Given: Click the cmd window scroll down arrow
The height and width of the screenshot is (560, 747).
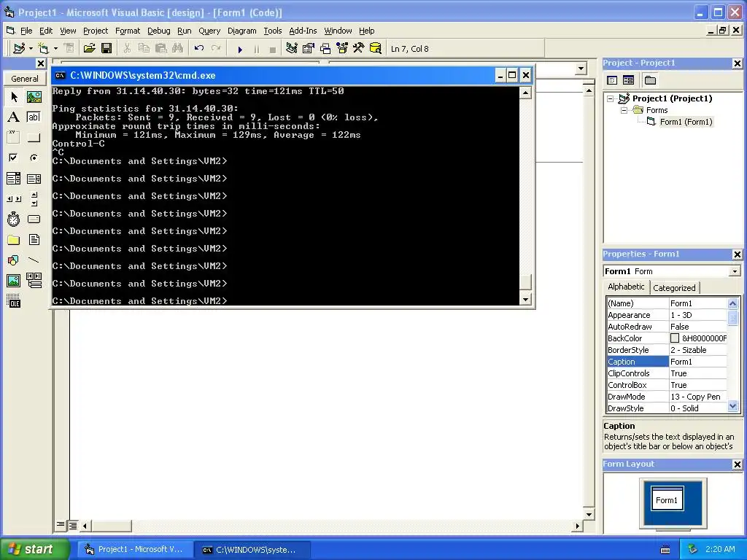Looking at the screenshot, I should click(525, 300).
